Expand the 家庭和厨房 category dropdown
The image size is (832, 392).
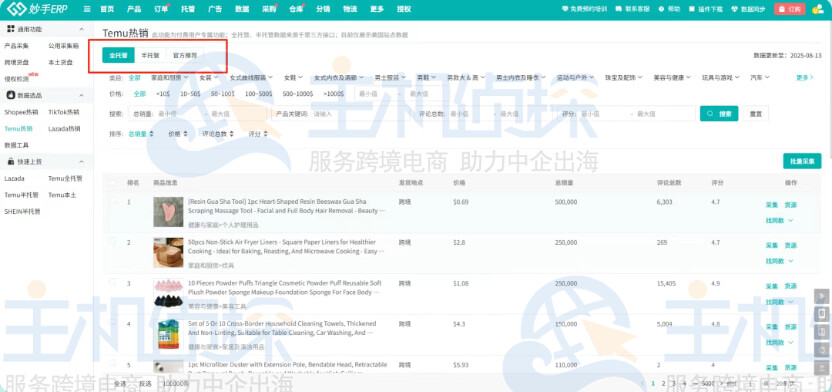pyautogui.click(x=169, y=77)
